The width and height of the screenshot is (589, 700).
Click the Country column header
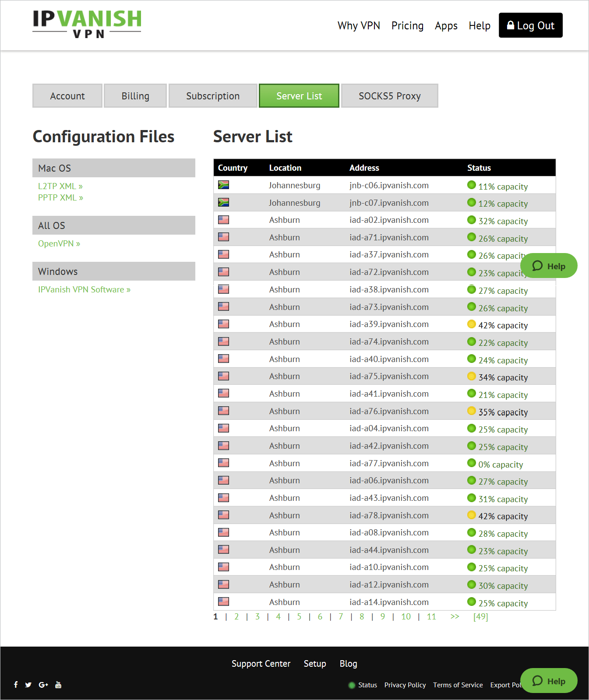233,168
